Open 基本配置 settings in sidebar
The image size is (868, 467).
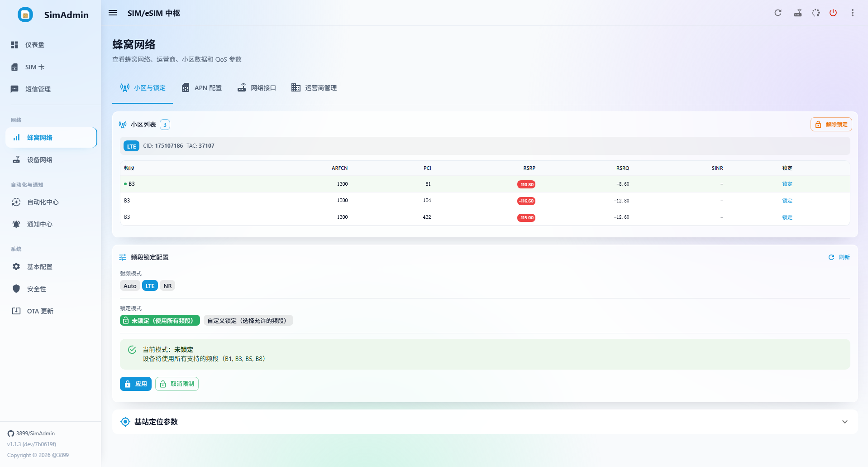(51, 267)
